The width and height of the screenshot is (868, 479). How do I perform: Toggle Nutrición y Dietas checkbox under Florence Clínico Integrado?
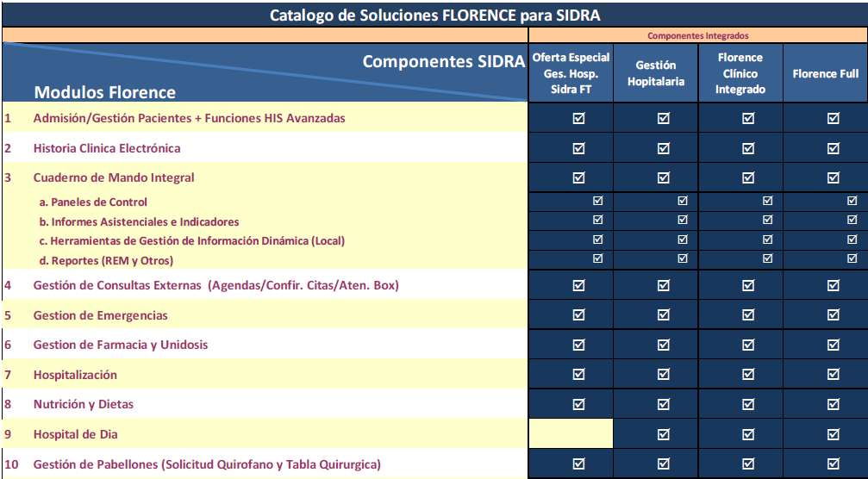pos(748,404)
